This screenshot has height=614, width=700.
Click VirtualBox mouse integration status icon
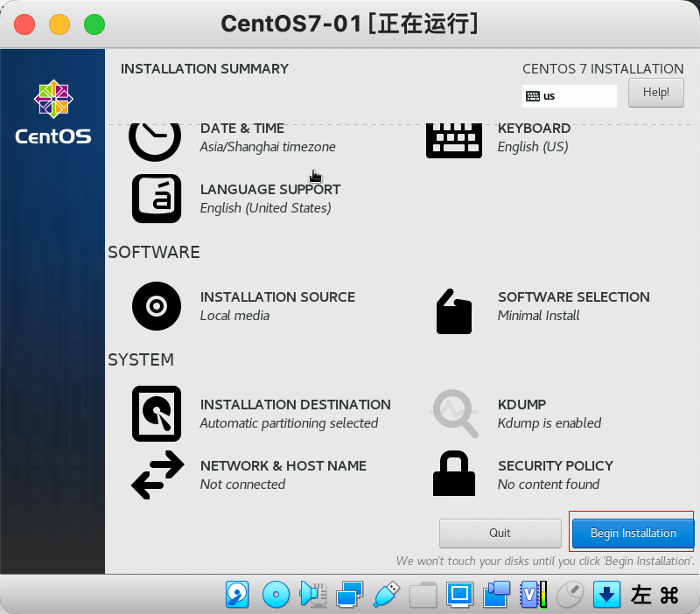coord(570,595)
